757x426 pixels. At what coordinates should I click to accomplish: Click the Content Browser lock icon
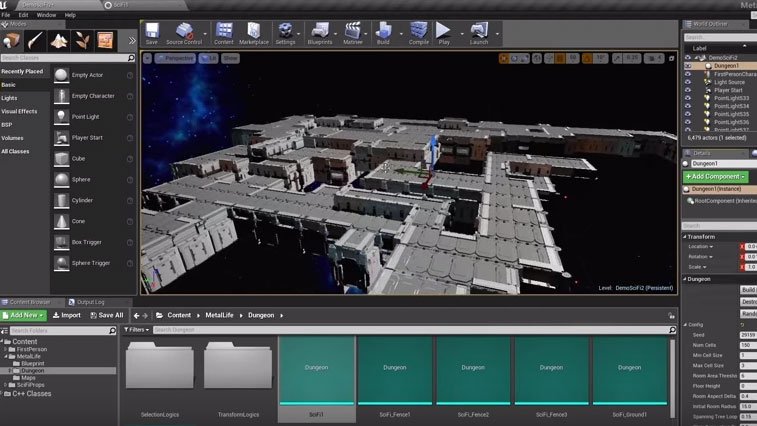point(671,316)
